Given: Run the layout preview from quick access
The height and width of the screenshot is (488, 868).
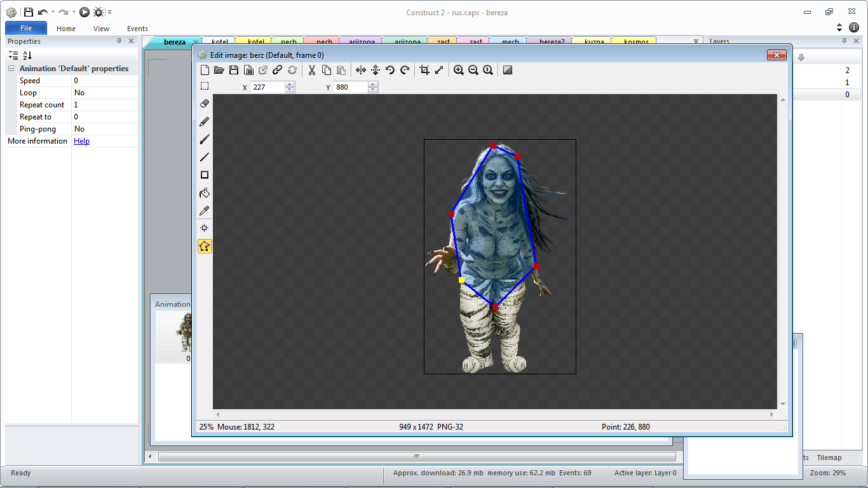Looking at the screenshot, I should (85, 12).
